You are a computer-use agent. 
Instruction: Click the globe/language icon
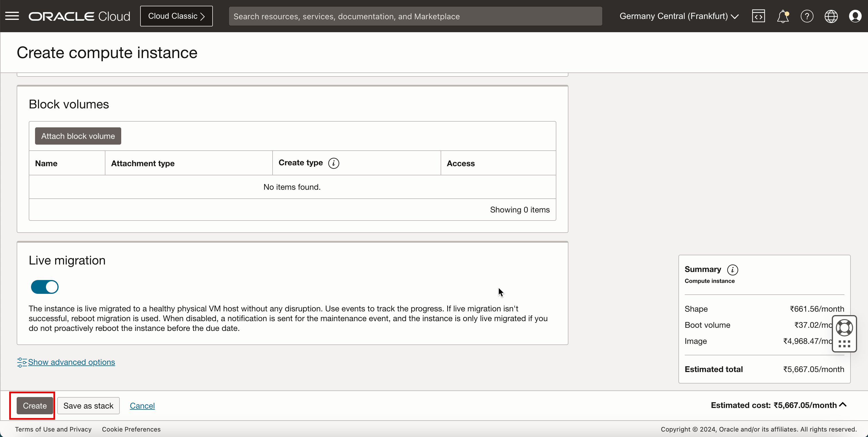(831, 16)
